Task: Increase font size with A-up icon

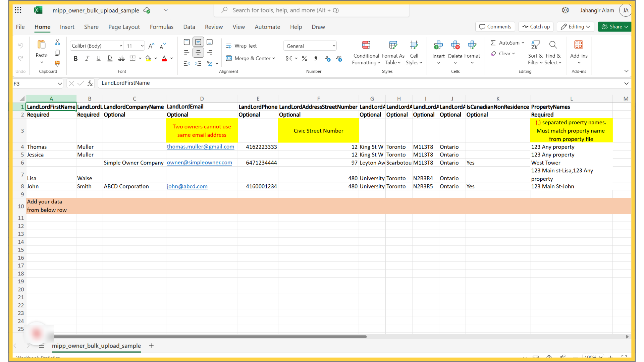Action: point(152,46)
